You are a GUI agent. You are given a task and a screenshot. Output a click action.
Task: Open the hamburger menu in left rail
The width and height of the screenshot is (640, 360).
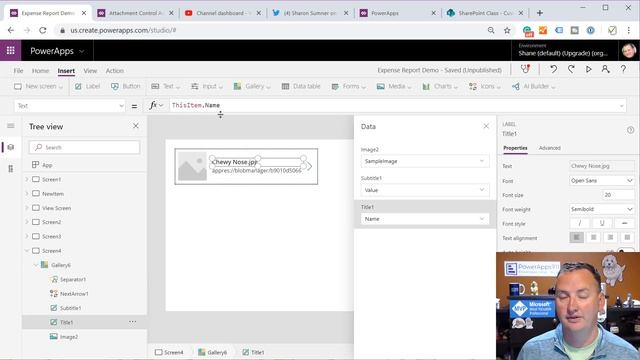coord(11,126)
